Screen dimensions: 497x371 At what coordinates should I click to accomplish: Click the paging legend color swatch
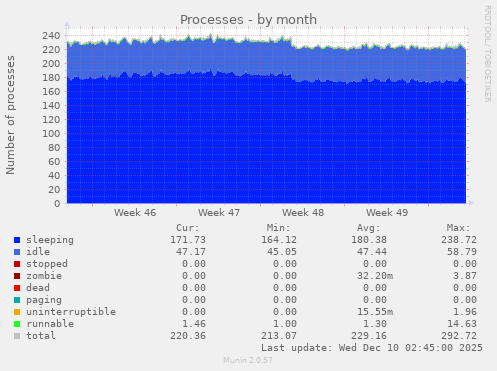click(x=17, y=300)
